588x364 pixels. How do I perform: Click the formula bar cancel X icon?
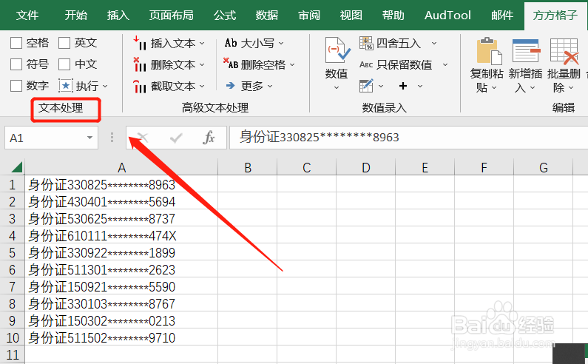(x=142, y=138)
